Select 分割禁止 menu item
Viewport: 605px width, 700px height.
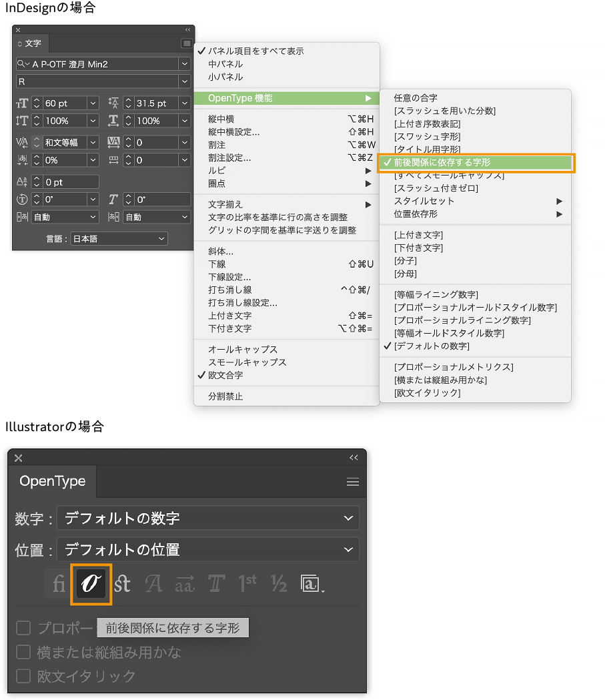pyautogui.click(x=286, y=396)
